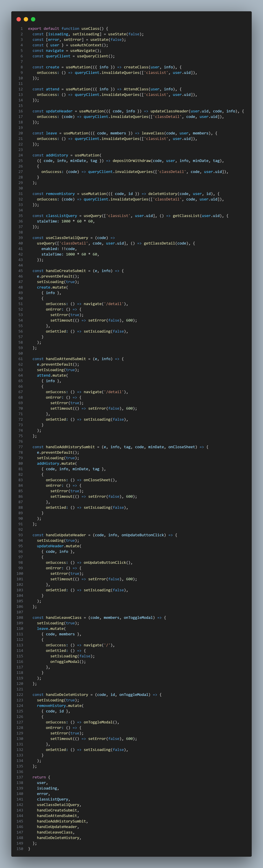Click the 'updateClassHeader' call on line 16
The image size is (263, 868).
pos(170,111)
